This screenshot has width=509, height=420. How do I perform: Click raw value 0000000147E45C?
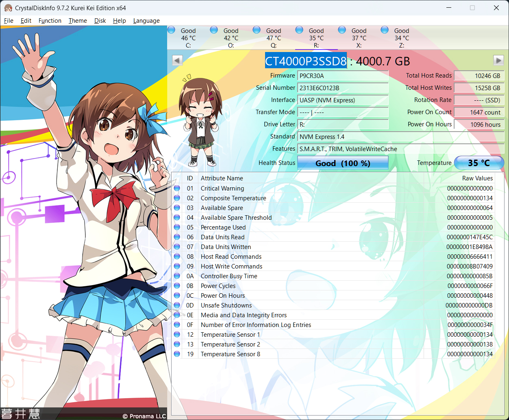[470, 237]
